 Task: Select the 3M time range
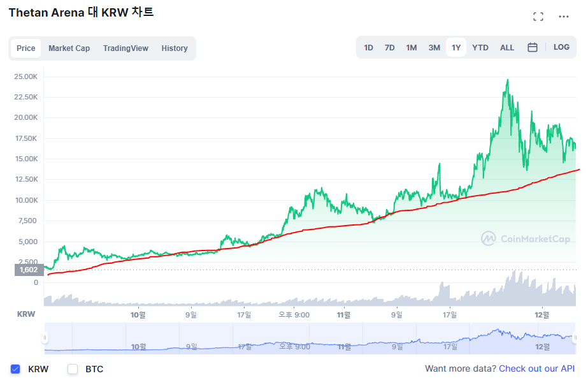pyautogui.click(x=434, y=48)
